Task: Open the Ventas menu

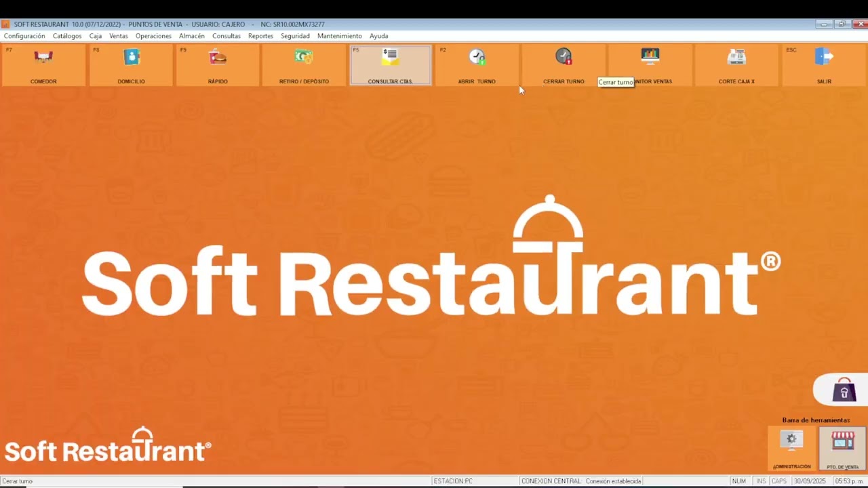Action: click(119, 36)
